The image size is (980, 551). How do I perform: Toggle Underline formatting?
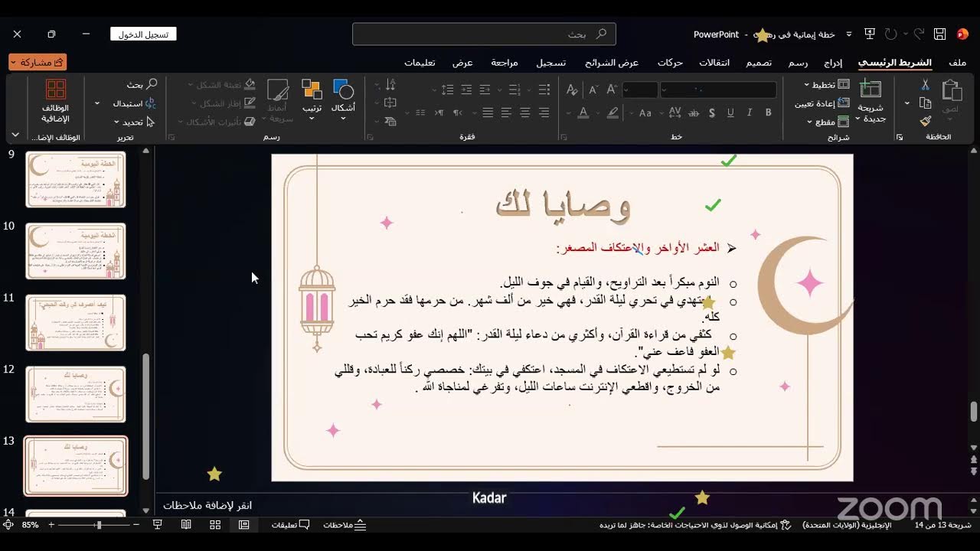point(730,112)
